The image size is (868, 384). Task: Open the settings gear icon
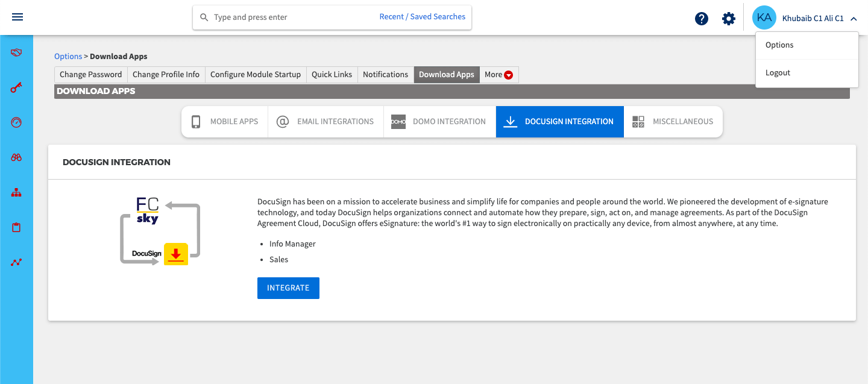[x=729, y=19]
